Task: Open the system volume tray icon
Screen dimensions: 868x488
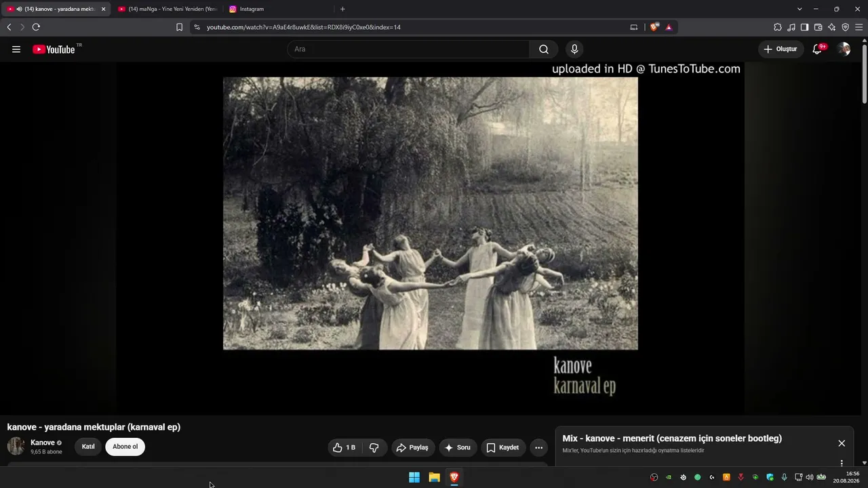Action: 809,477
